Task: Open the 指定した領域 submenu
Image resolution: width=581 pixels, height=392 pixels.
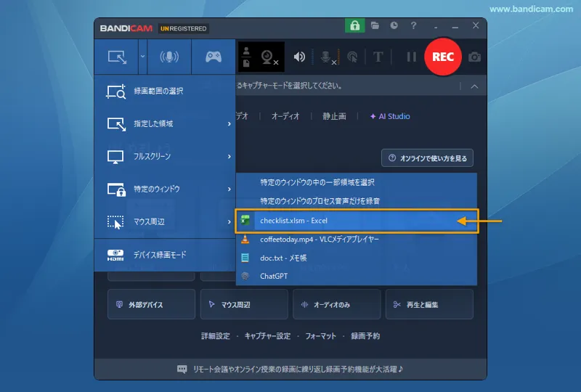Action: click(165, 123)
